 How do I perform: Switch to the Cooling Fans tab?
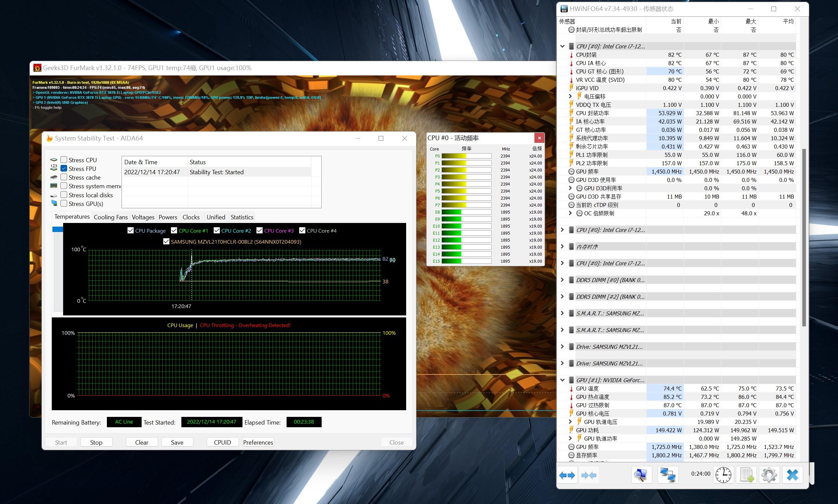click(111, 217)
